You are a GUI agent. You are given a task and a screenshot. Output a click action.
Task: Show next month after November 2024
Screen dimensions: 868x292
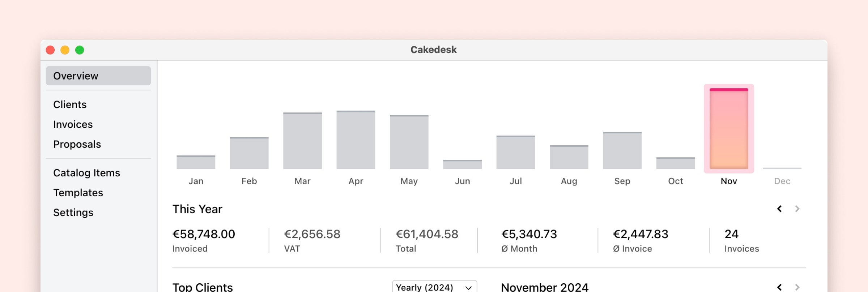click(797, 287)
